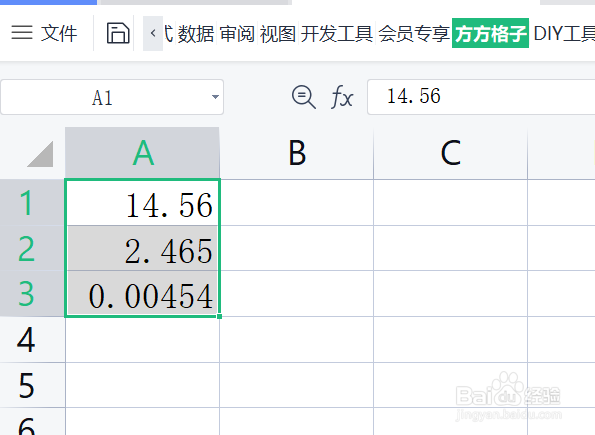595x435 pixels.
Task: Switch to the 视图 tab
Action: click(x=278, y=34)
